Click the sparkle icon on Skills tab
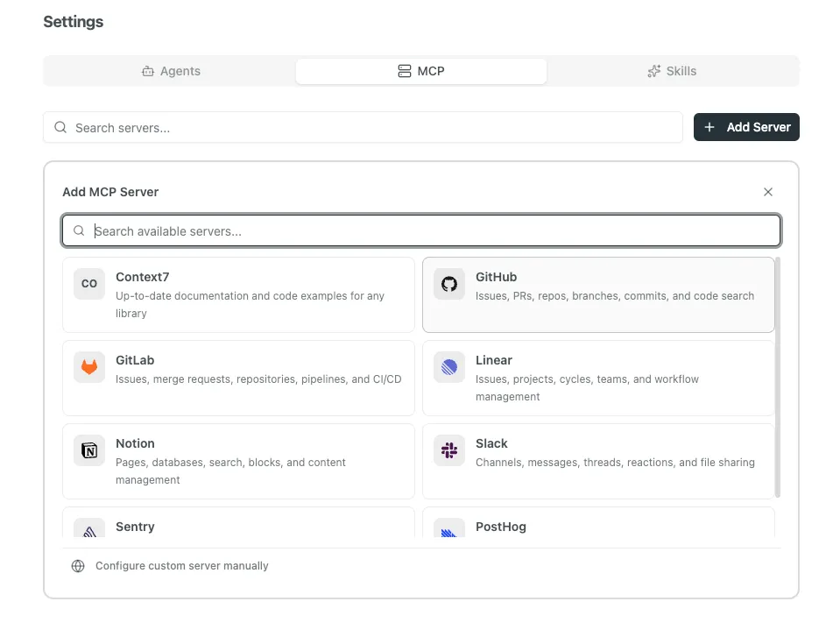Image resolution: width=840 pixels, height=630 pixels. (654, 71)
